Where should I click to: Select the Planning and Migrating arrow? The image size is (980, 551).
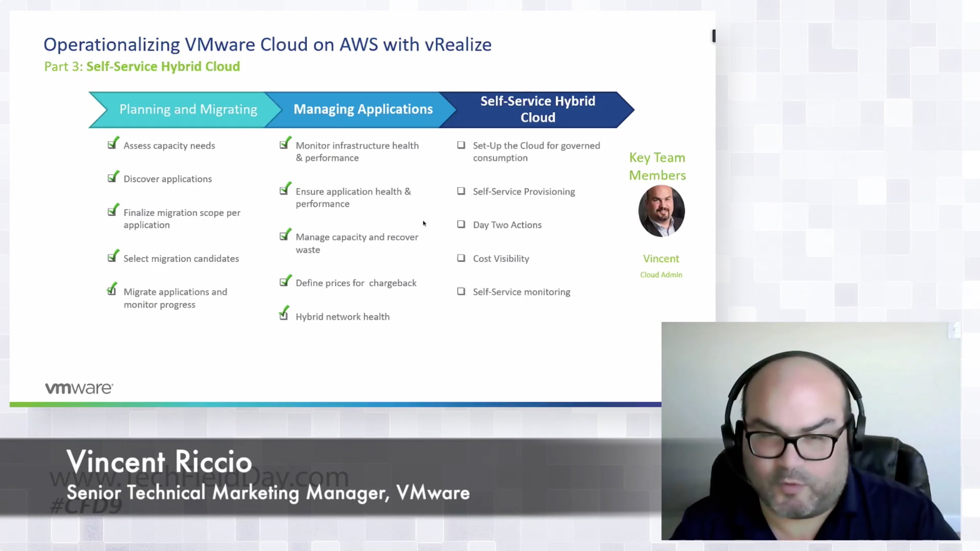(x=188, y=109)
